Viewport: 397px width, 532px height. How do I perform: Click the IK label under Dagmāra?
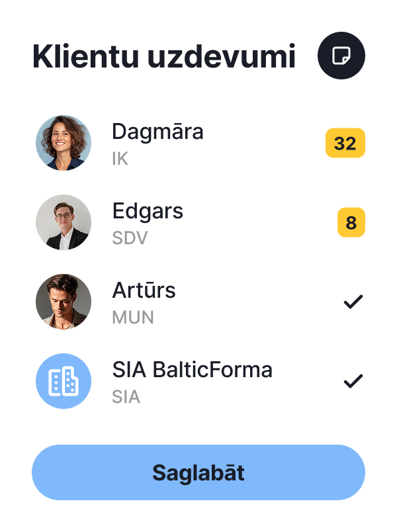120,159
